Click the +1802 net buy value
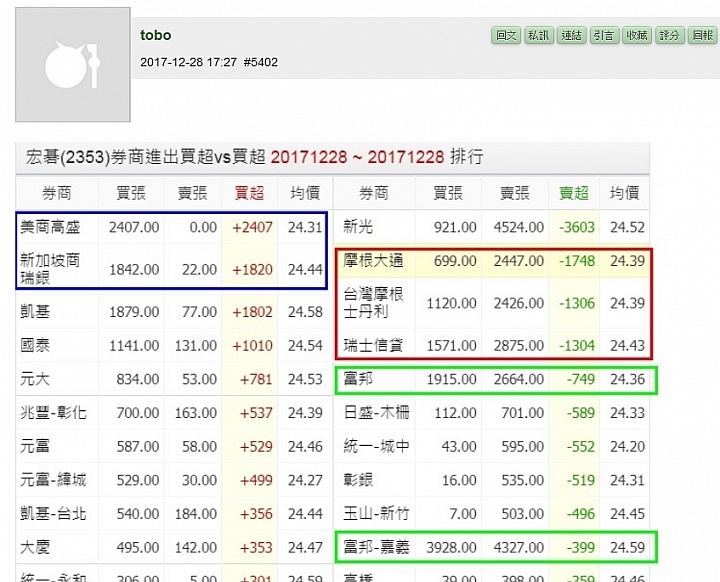720x582 pixels. click(x=252, y=312)
